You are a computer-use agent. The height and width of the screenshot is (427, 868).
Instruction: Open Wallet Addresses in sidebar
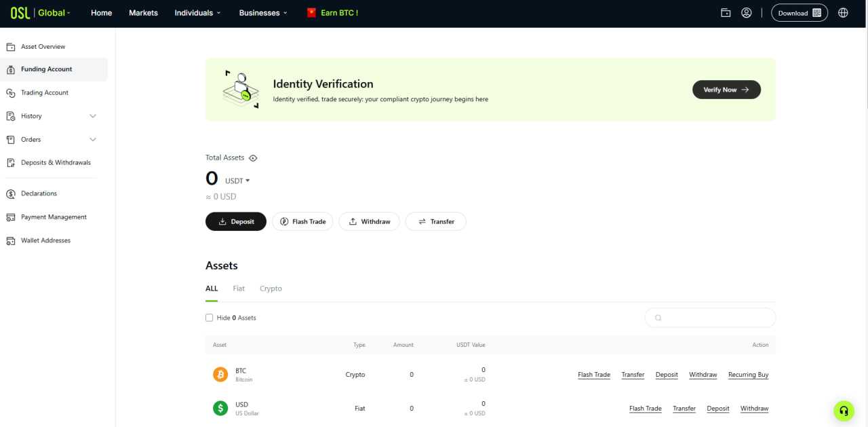[x=45, y=241]
